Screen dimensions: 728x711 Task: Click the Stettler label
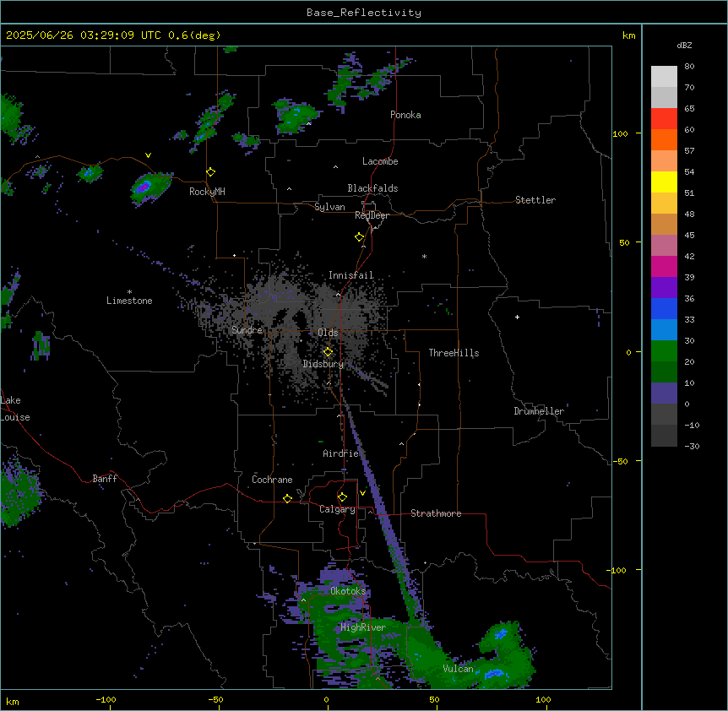(x=535, y=200)
